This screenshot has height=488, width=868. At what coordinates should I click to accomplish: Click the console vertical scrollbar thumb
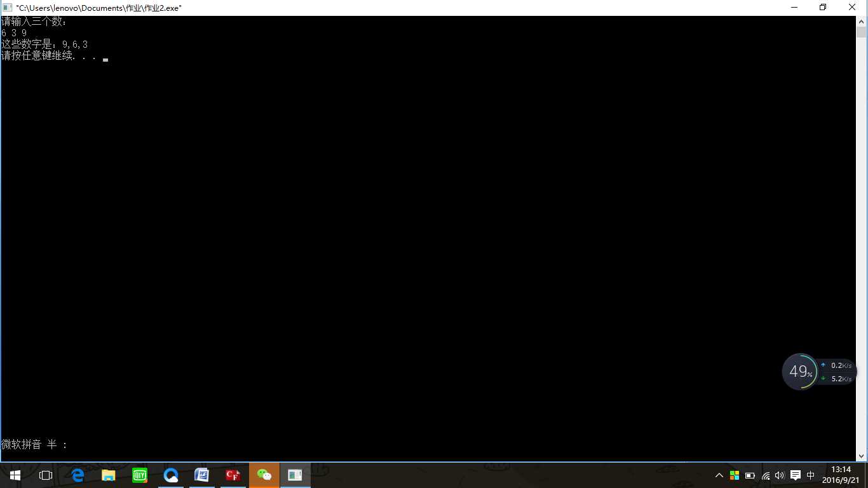[861, 32]
